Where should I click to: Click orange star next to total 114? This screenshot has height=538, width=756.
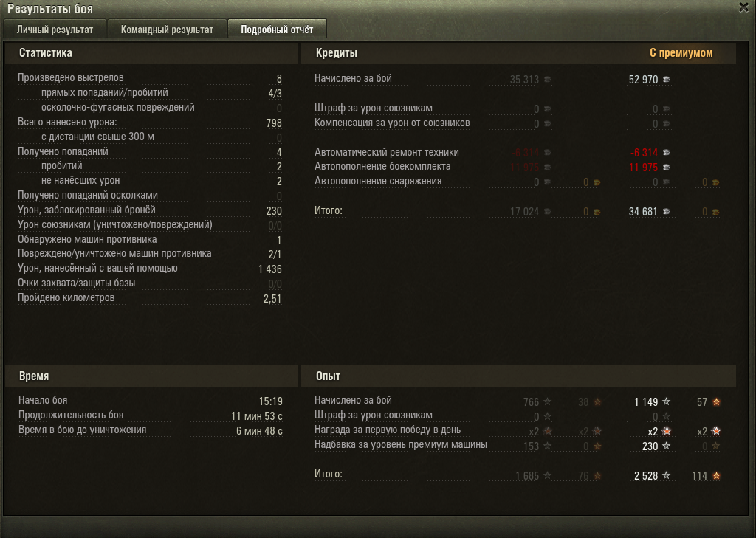point(716,475)
